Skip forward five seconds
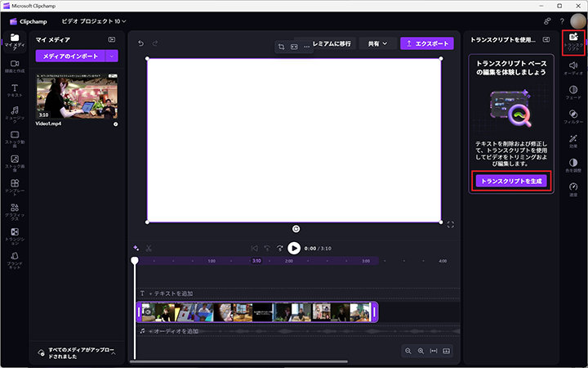The height and width of the screenshot is (368, 588). (x=280, y=249)
